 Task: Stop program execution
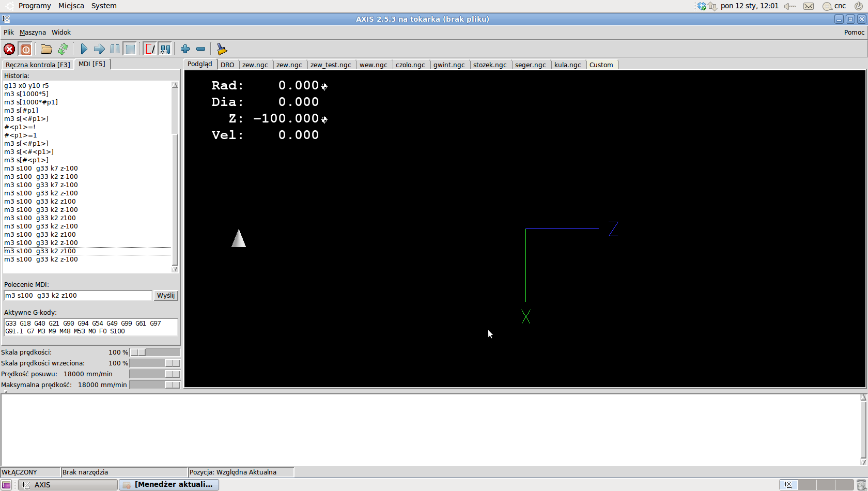(130, 49)
